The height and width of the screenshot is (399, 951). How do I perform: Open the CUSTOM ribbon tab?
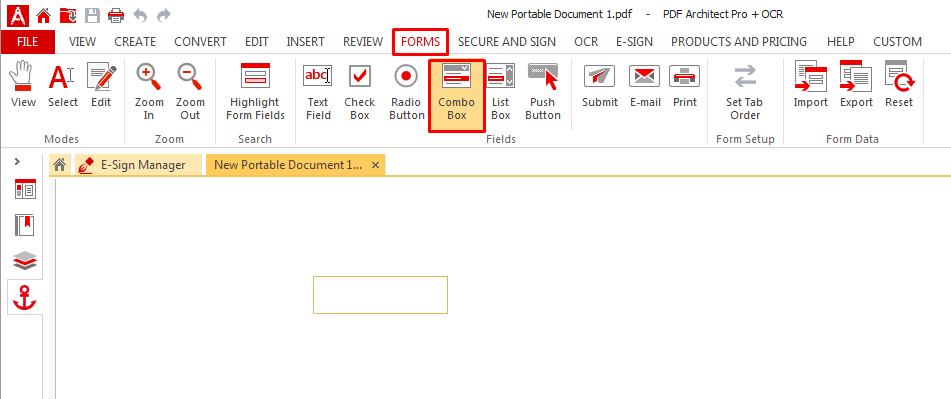point(898,42)
